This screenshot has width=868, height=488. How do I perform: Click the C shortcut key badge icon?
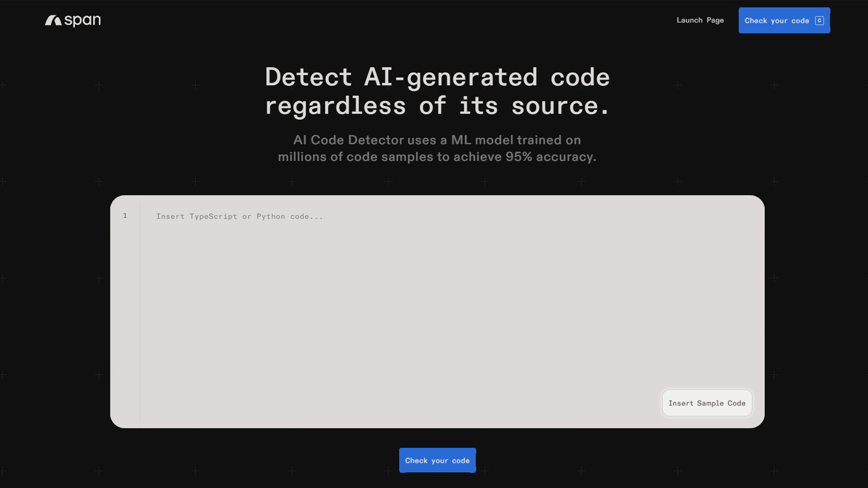(x=819, y=21)
